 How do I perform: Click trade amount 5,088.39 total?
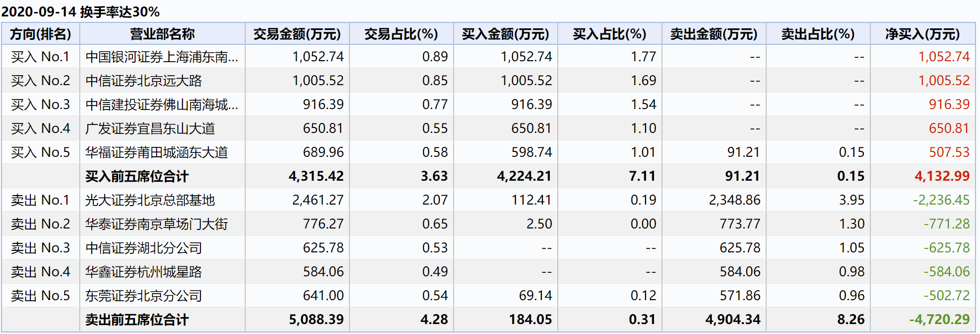[x=317, y=320]
